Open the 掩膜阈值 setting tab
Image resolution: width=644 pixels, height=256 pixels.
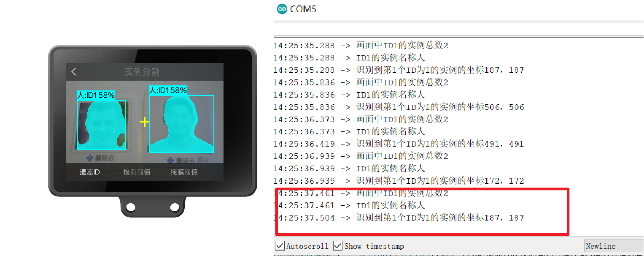(x=184, y=172)
